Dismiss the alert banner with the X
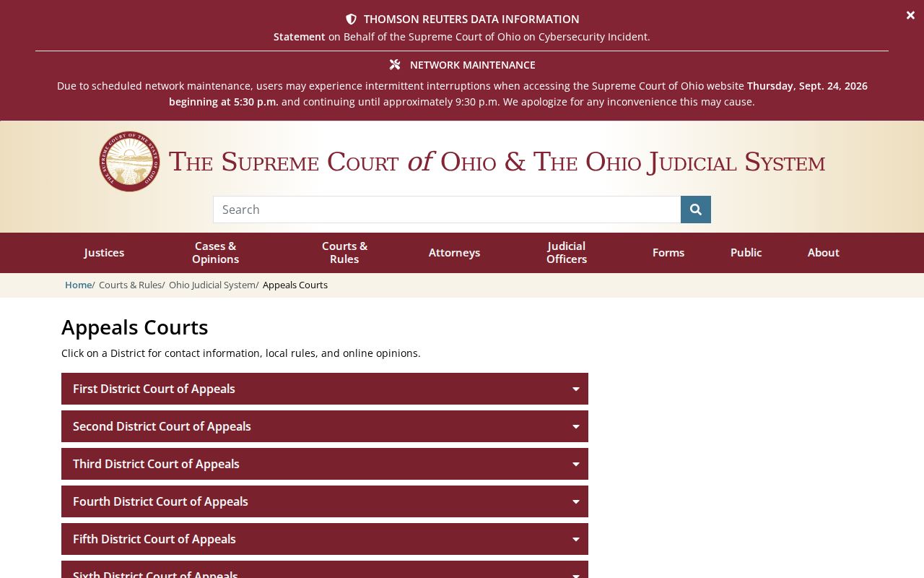Viewport: 924px width, 578px height. [910, 15]
